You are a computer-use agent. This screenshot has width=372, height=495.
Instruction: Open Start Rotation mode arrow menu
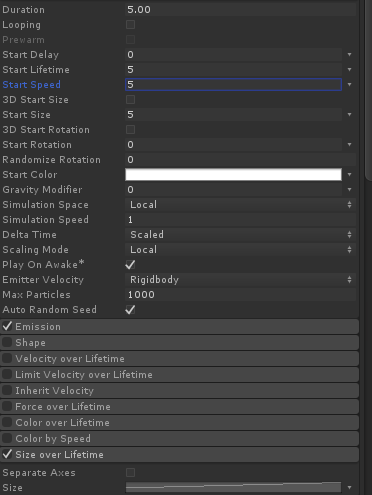[349, 145]
